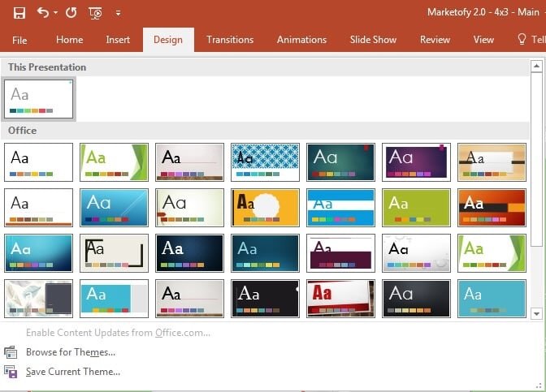546x392 pixels.
Task: Click the Start From Beginning slideshow icon
Action: pos(95,13)
